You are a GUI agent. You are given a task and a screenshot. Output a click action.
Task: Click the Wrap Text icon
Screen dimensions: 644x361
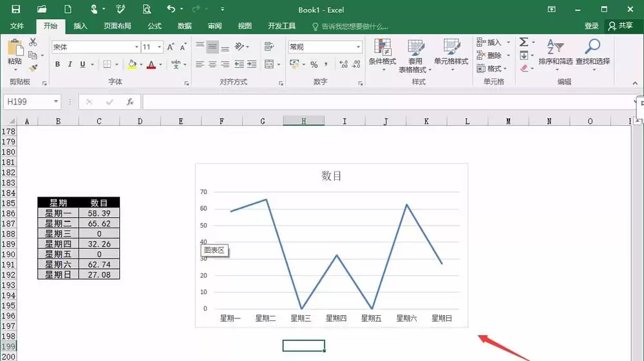pos(269,46)
